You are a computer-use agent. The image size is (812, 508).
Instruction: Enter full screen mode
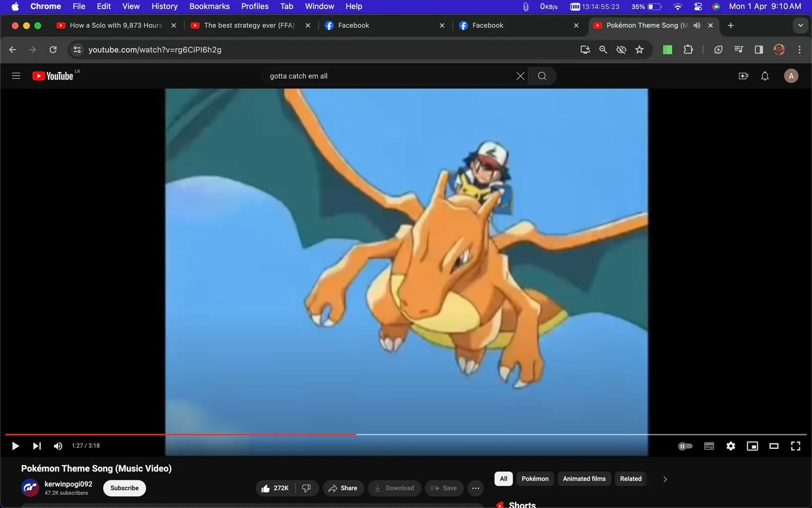click(796, 446)
